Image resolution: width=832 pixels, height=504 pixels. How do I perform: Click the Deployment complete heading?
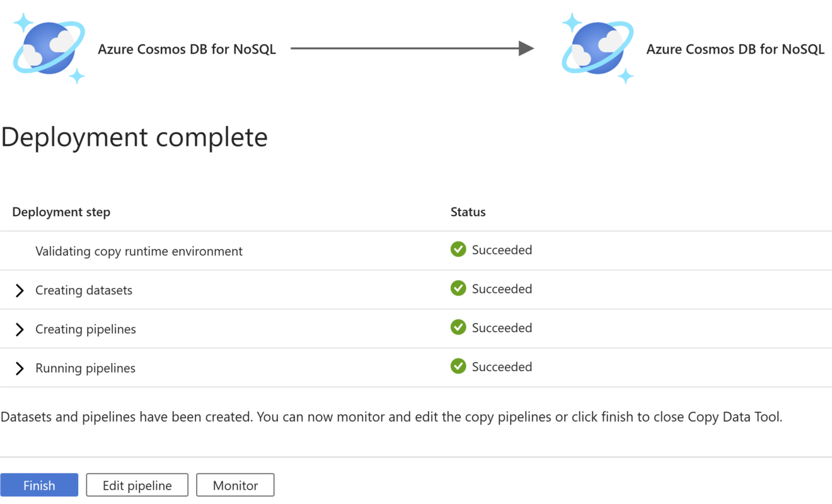134,137
